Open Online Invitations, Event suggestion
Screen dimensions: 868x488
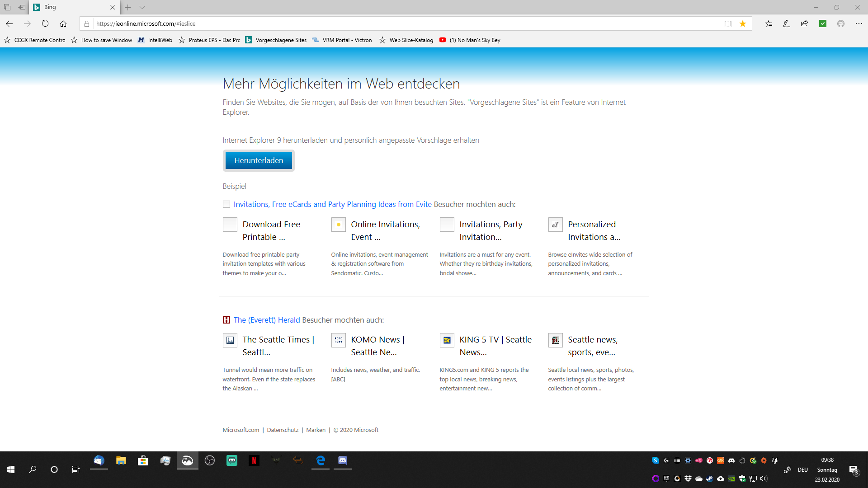(x=385, y=230)
